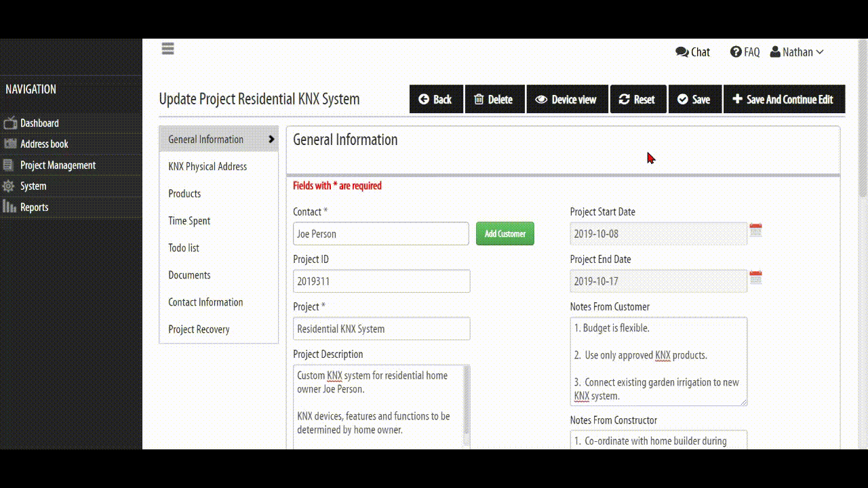Image resolution: width=868 pixels, height=488 pixels.
Task: Click the arrow beside General Information
Action: tap(271, 139)
